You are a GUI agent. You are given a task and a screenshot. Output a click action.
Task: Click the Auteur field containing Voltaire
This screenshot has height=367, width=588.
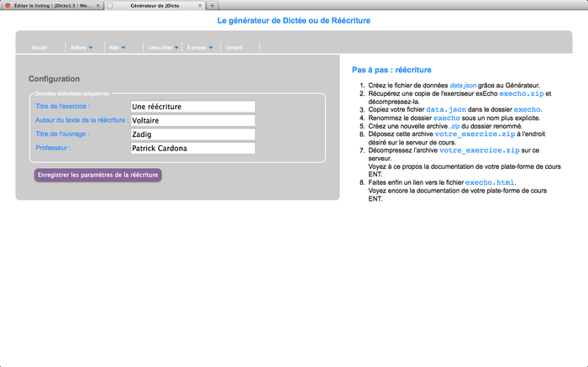click(192, 120)
